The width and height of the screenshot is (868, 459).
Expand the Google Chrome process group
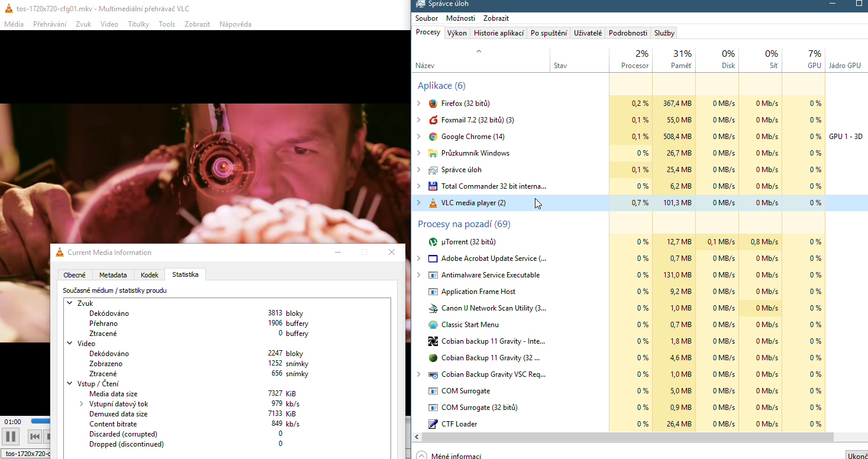tap(419, 137)
